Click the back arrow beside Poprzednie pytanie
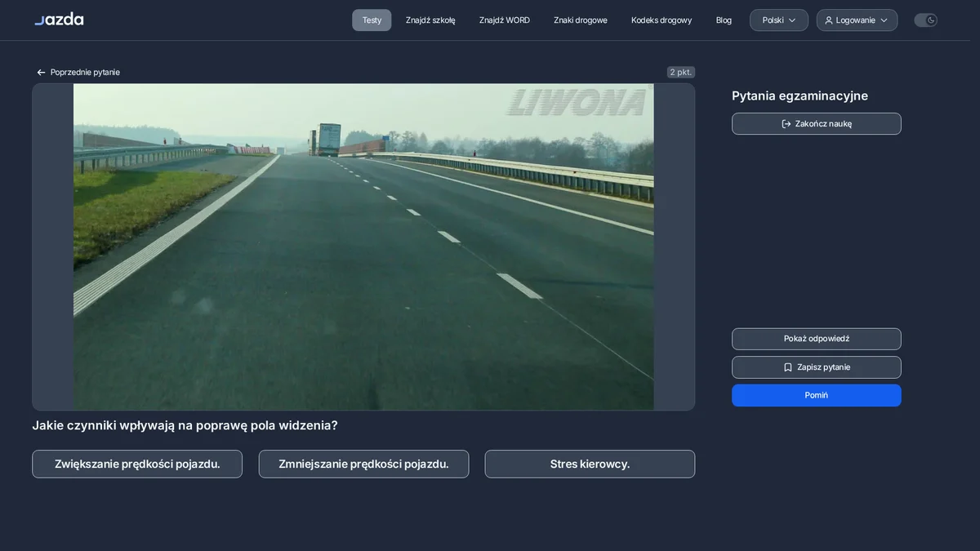Image resolution: width=980 pixels, height=551 pixels. [x=41, y=73]
